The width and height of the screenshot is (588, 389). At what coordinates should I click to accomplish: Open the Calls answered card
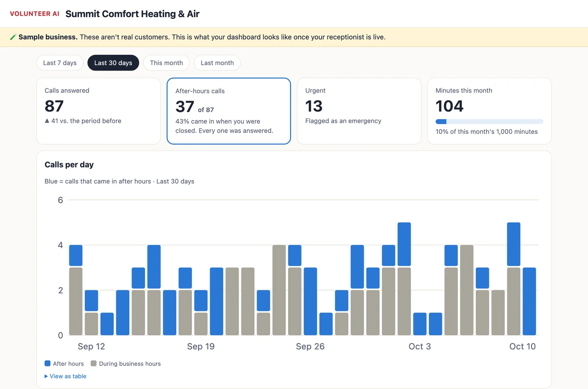(98, 111)
